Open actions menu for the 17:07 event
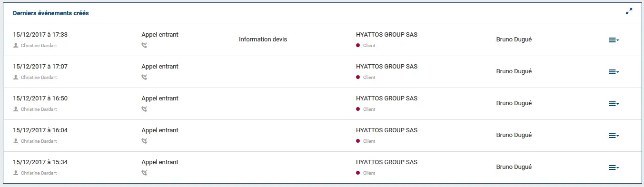This screenshot has width=644, height=187. (x=614, y=72)
